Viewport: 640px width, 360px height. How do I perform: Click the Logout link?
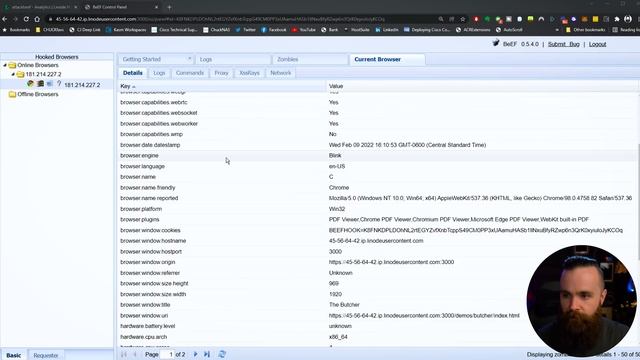tap(597, 44)
